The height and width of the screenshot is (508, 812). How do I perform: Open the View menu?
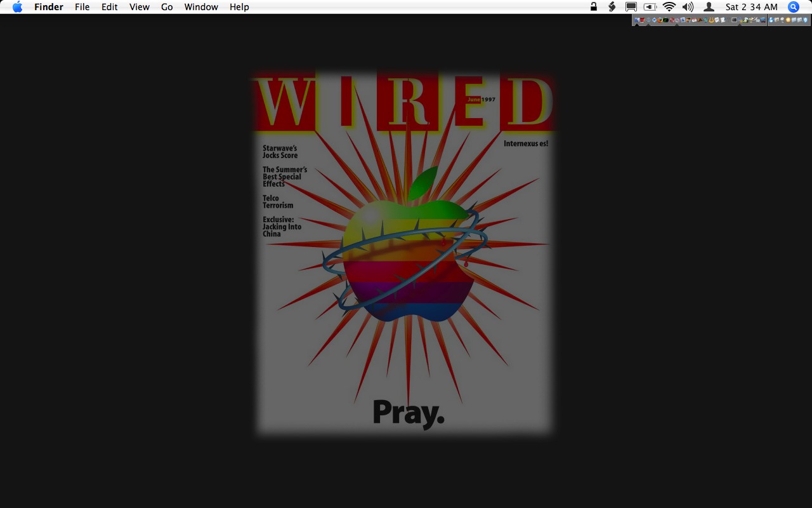pyautogui.click(x=140, y=7)
